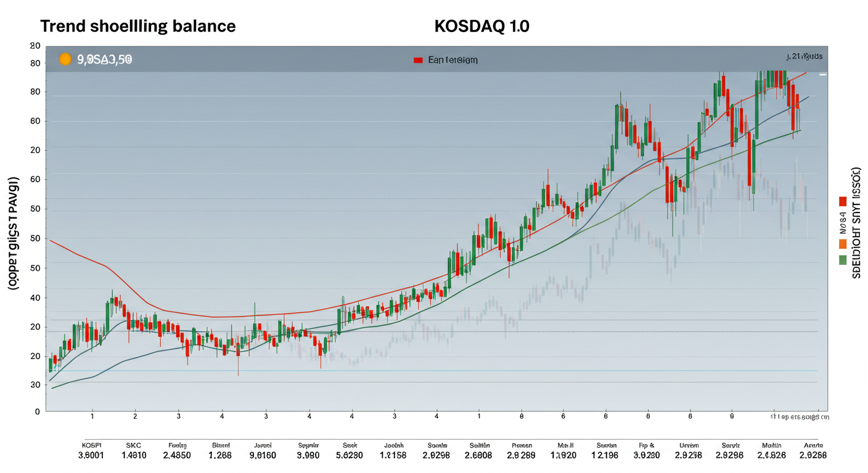Click the ticker value '1,288'
The image size is (868, 473).
[x=220, y=456]
